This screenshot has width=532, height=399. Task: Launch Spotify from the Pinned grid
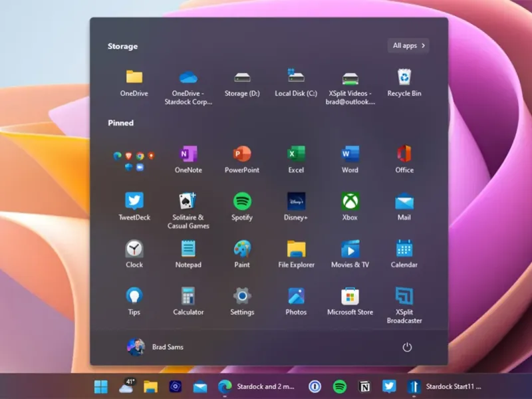click(x=242, y=207)
